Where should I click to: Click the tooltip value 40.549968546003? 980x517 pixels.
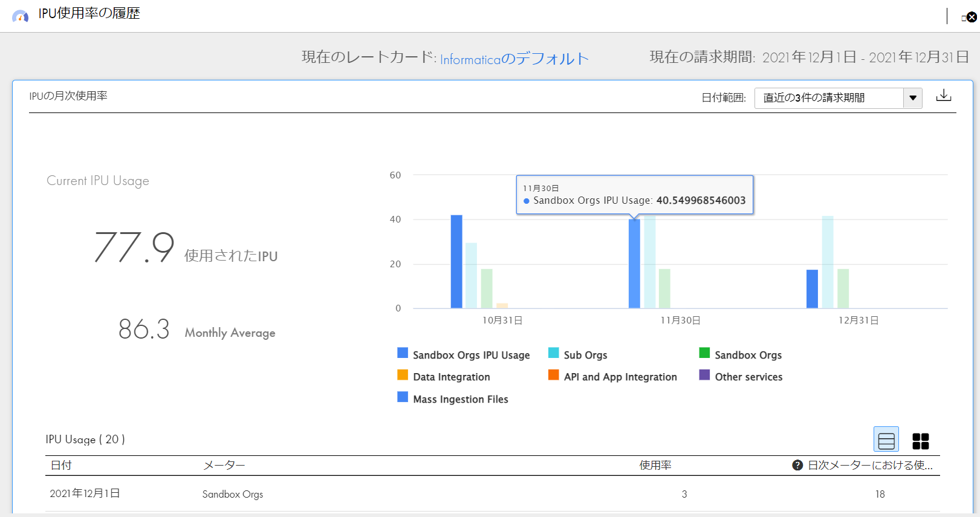pyautogui.click(x=701, y=200)
